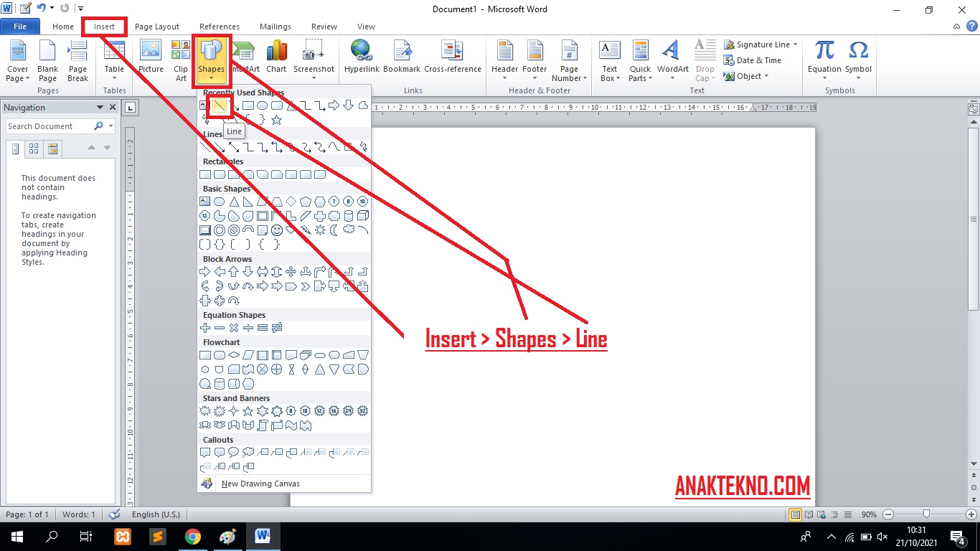Image resolution: width=980 pixels, height=551 pixels.
Task: Open the References tab
Action: tap(220, 27)
